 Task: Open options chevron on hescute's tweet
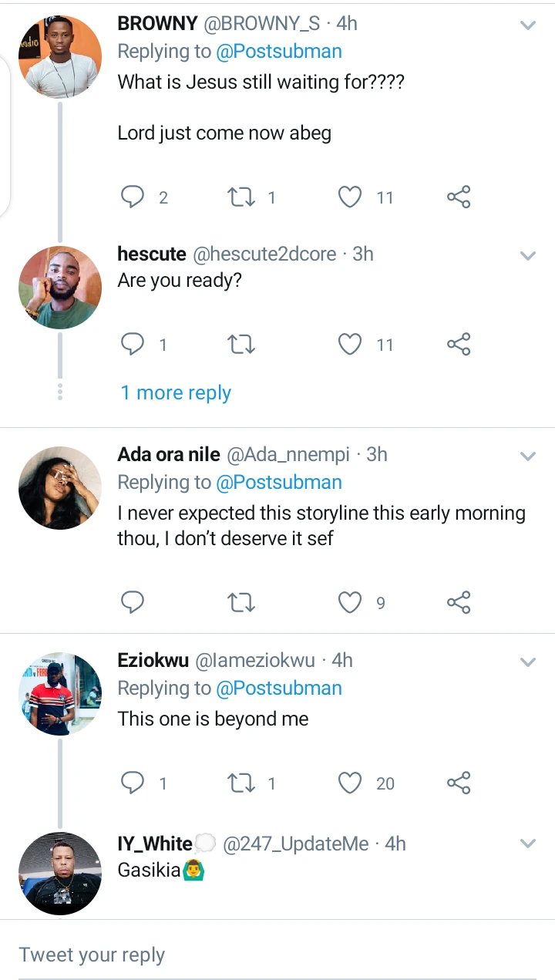tap(528, 256)
